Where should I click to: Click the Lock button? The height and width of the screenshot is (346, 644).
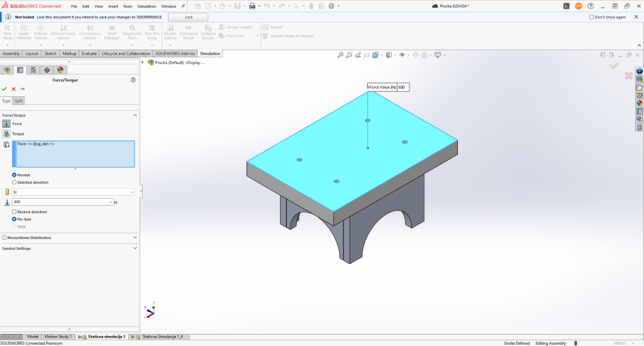click(189, 17)
